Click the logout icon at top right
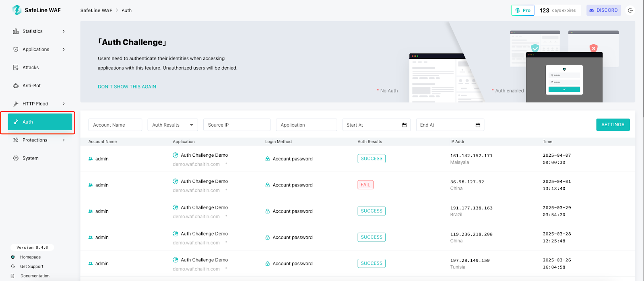The image size is (644, 281). (630, 10)
